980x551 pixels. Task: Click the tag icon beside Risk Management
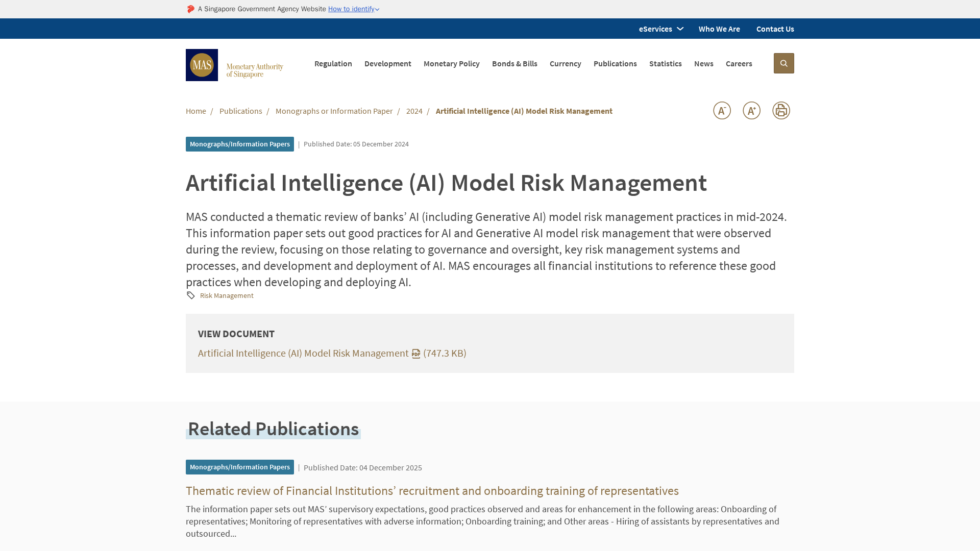pyautogui.click(x=191, y=296)
